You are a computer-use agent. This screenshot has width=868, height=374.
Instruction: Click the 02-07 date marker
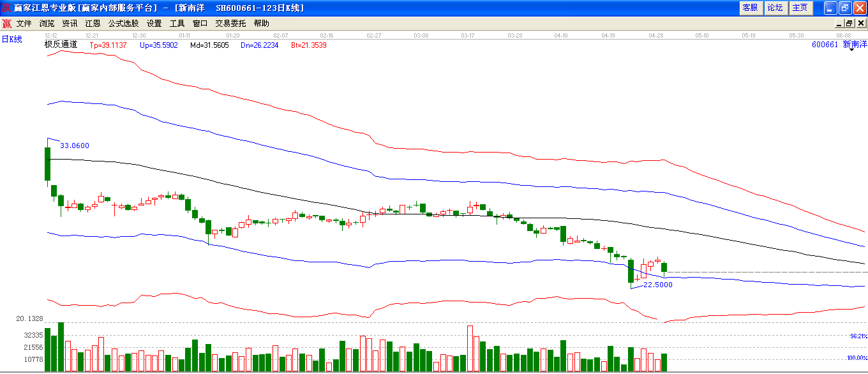pyautogui.click(x=280, y=35)
